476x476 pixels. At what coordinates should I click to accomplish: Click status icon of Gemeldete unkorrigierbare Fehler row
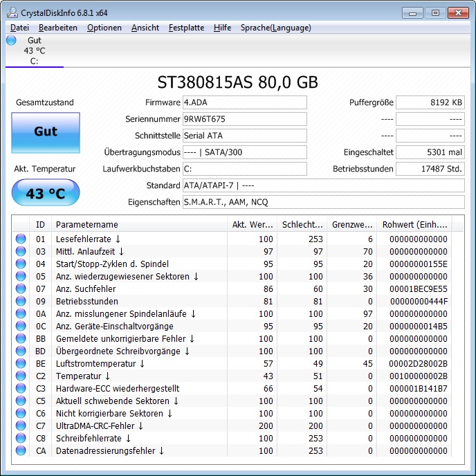pyautogui.click(x=21, y=338)
